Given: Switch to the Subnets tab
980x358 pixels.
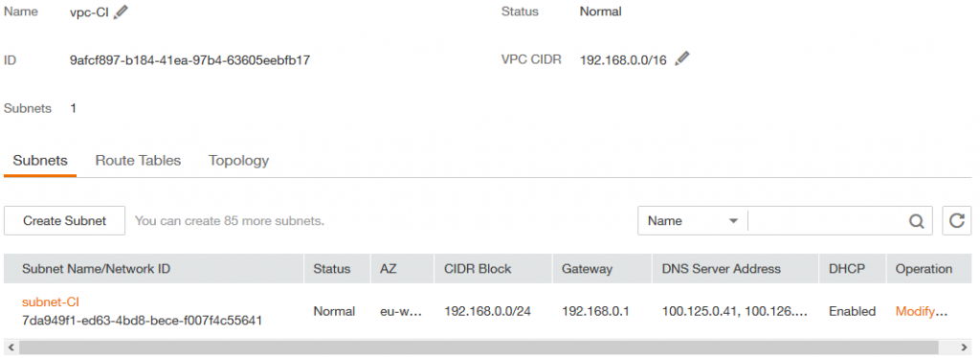Looking at the screenshot, I should pyautogui.click(x=40, y=161).
